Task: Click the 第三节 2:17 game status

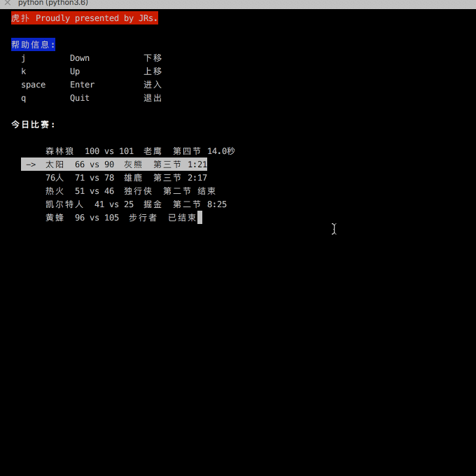Action: 181,178
